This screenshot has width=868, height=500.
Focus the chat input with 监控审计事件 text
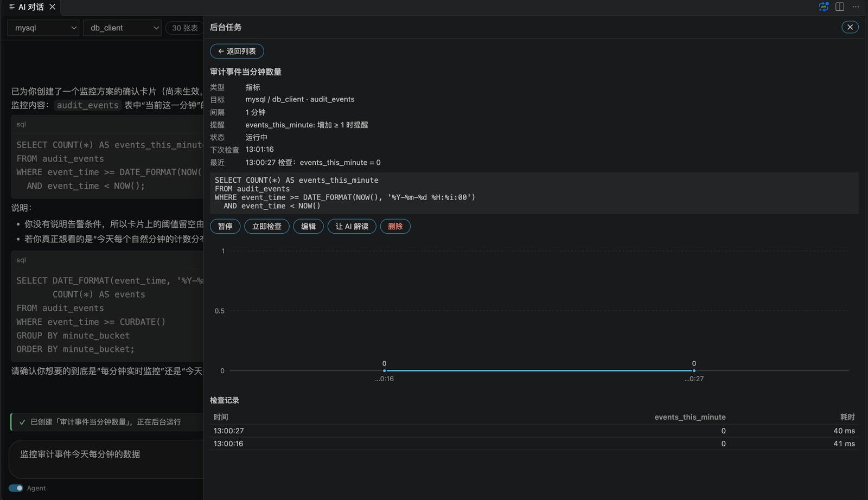[107, 459]
